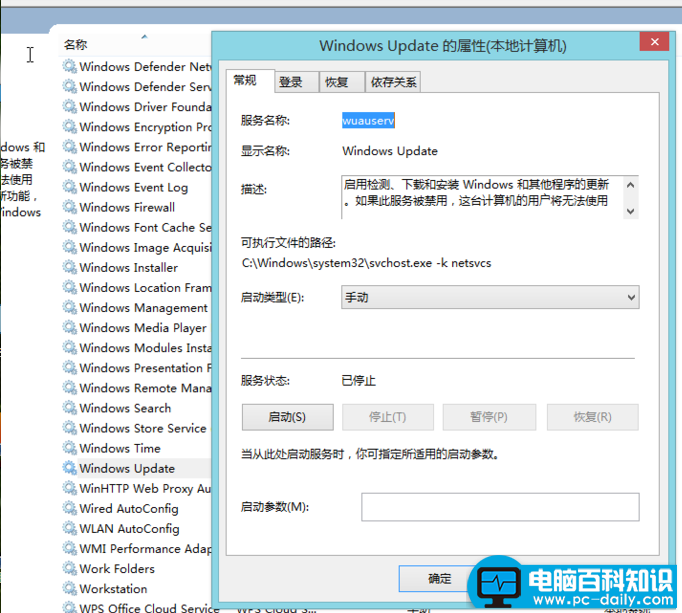The height and width of the screenshot is (613, 682).
Task: Click gear icon beside Windows Location Framework
Action: [x=69, y=287]
